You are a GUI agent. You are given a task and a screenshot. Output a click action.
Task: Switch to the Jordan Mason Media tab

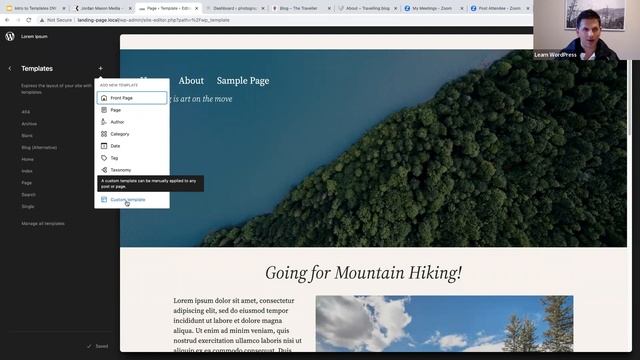click(x=101, y=8)
